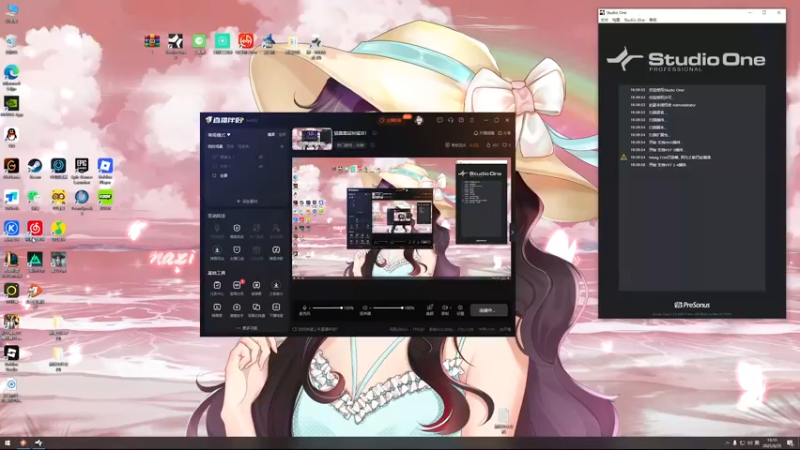
Task: Click the large grey live button at bottom right
Action: click(x=488, y=310)
